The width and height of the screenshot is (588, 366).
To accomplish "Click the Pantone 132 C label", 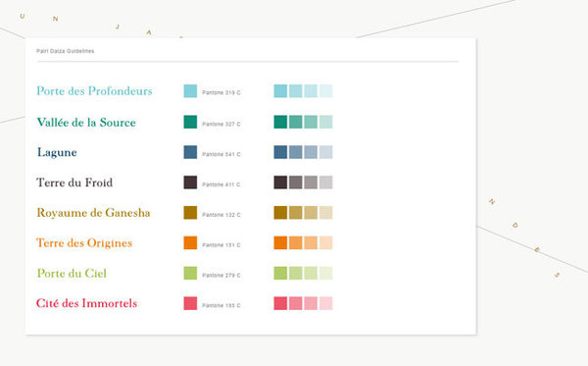I will click(221, 215).
